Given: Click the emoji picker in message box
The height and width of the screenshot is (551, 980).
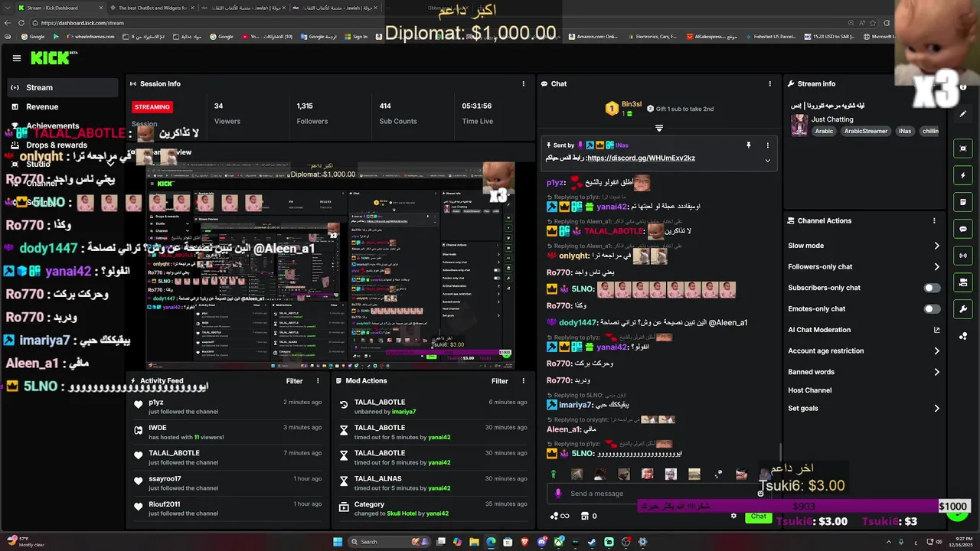Looking at the screenshot, I should 760,494.
